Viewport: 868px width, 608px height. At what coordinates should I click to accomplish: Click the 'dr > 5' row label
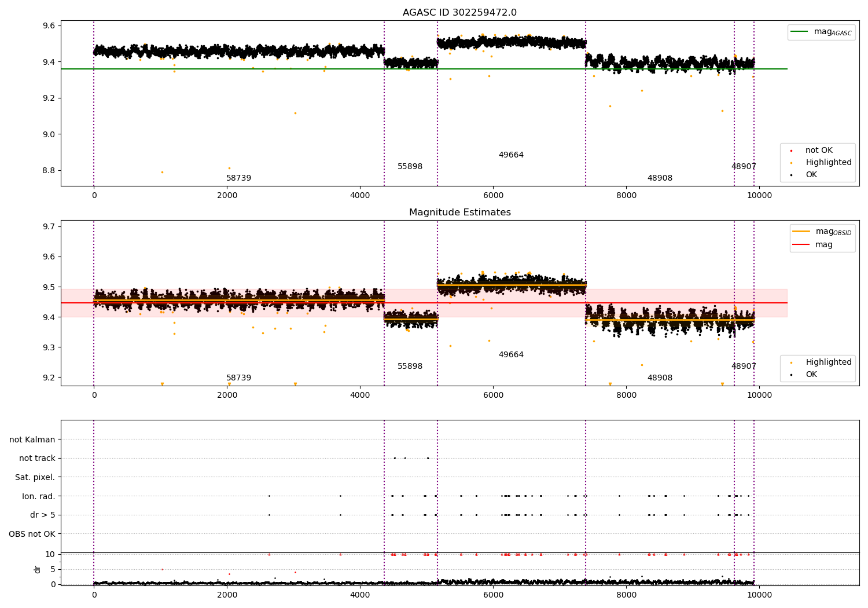[43, 515]
